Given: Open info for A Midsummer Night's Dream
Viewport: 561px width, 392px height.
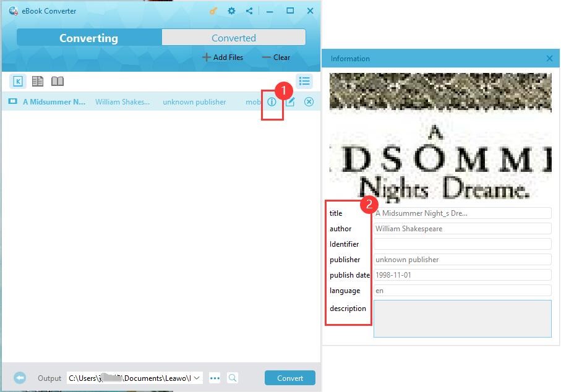Looking at the screenshot, I should 272,102.
